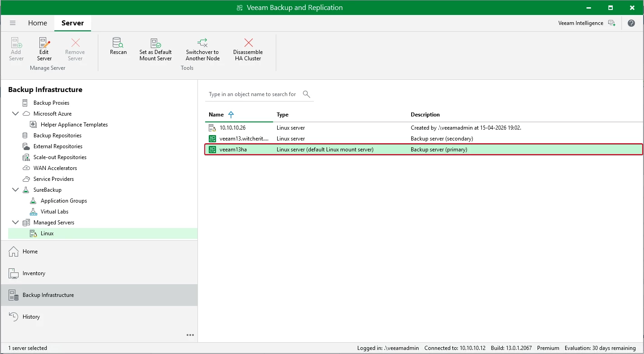The image size is (644, 354).
Task: Switchover to Another Node
Action: click(202, 49)
